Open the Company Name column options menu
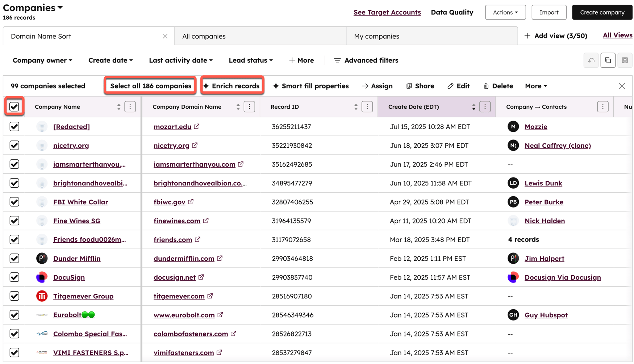Image resolution: width=634 pixels, height=364 pixels. click(x=130, y=106)
